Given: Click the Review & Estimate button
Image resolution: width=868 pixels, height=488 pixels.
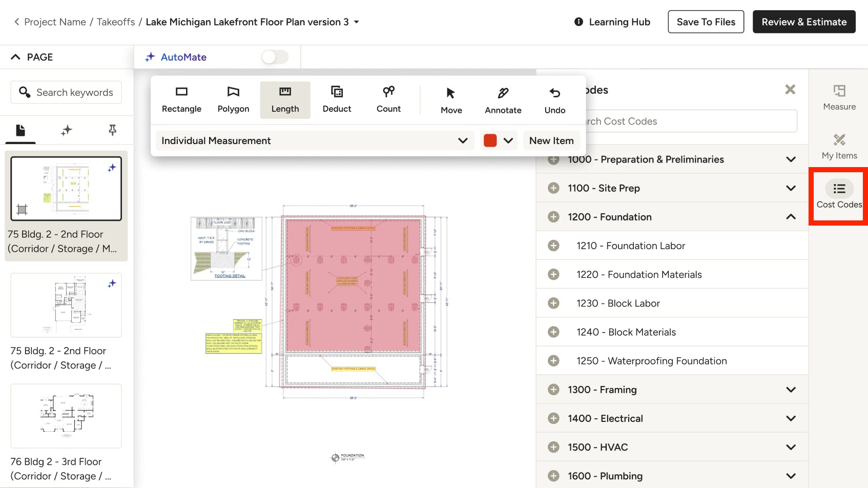Looking at the screenshot, I should (804, 22).
